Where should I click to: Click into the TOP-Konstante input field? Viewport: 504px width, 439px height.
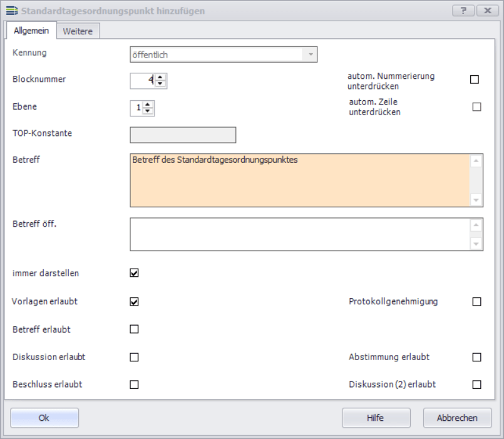pos(183,135)
